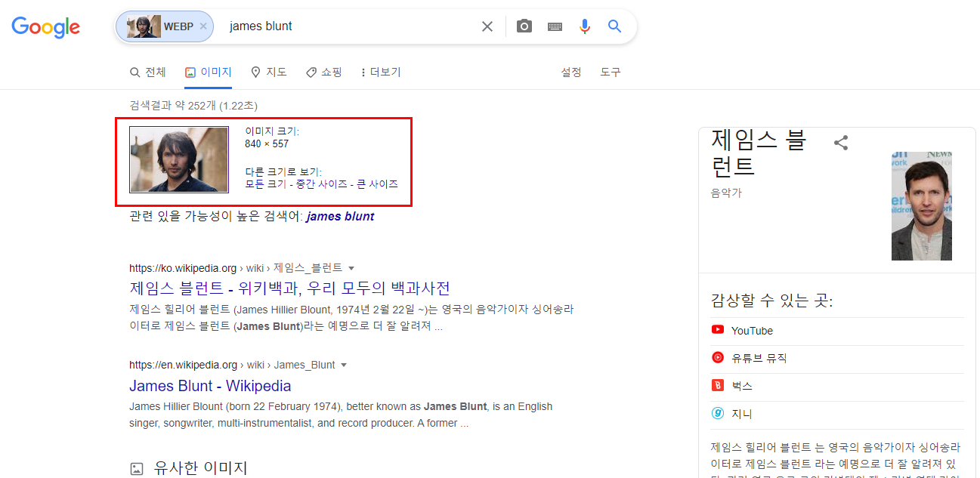The height and width of the screenshot is (478, 980).
Task: Open YouTube listening link
Action: (x=752, y=331)
